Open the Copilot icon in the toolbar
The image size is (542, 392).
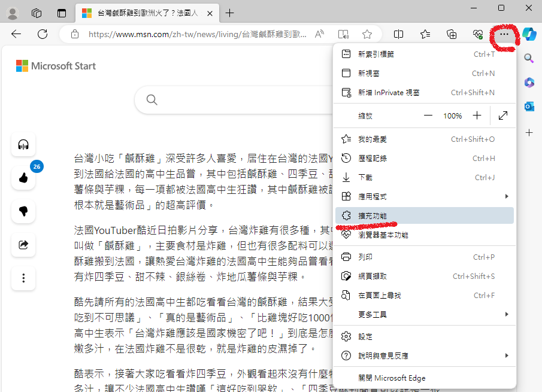tap(529, 34)
